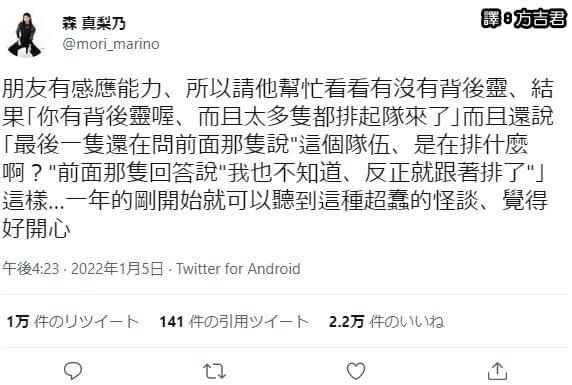
Task: Show the 件の引用ツイート quote tweets
Action: tap(249, 322)
